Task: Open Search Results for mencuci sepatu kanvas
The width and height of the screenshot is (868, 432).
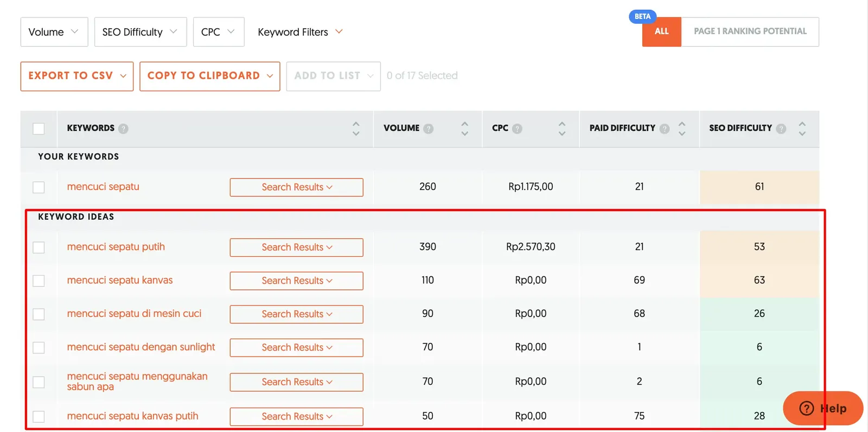Action: (x=297, y=281)
